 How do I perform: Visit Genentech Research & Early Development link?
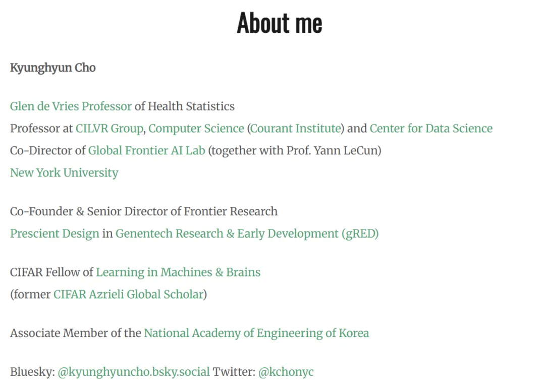247,234
